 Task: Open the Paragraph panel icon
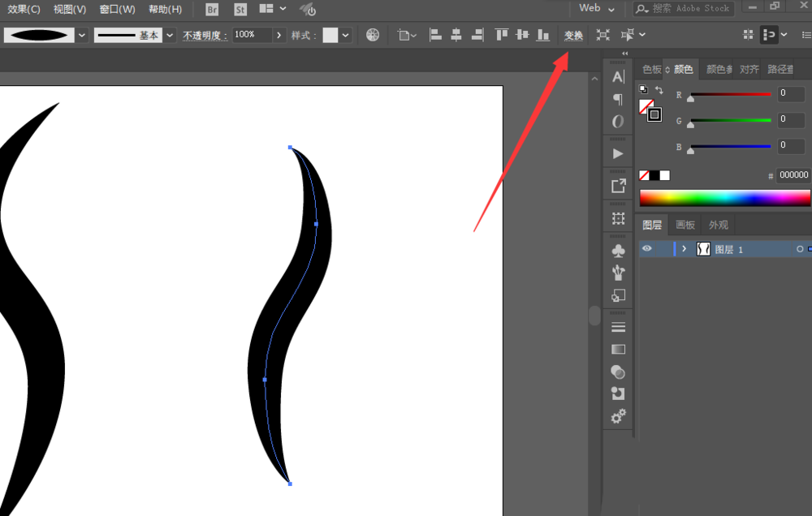click(x=618, y=99)
